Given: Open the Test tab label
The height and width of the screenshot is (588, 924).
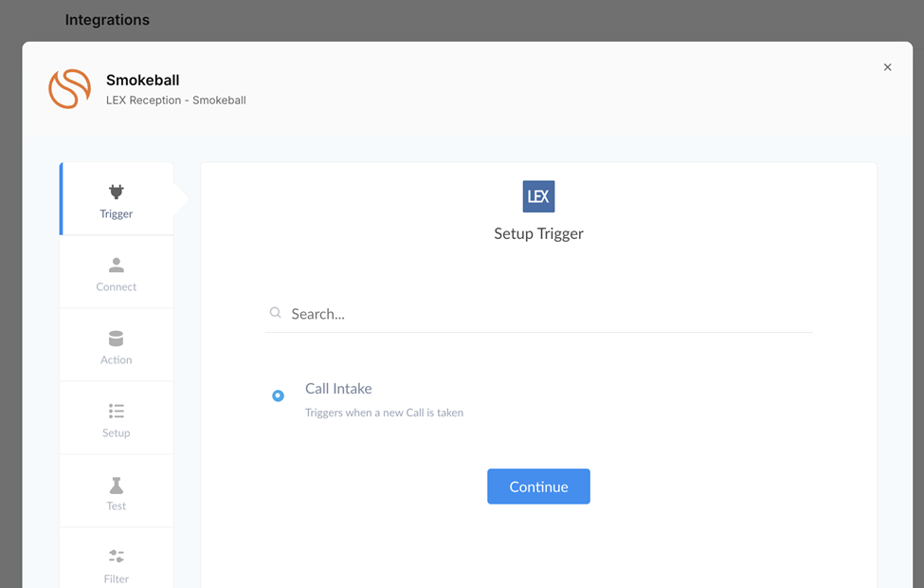Looking at the screenshot, I should point(117,506).
